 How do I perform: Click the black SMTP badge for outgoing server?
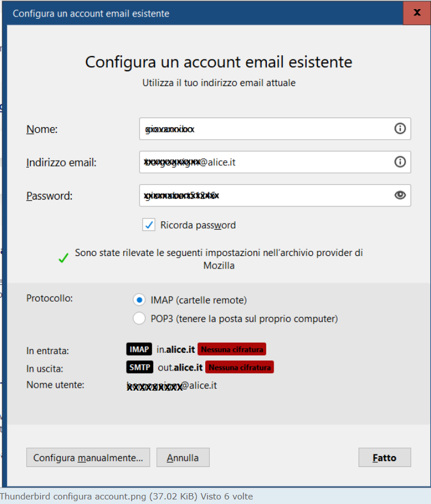coord(140,367)
